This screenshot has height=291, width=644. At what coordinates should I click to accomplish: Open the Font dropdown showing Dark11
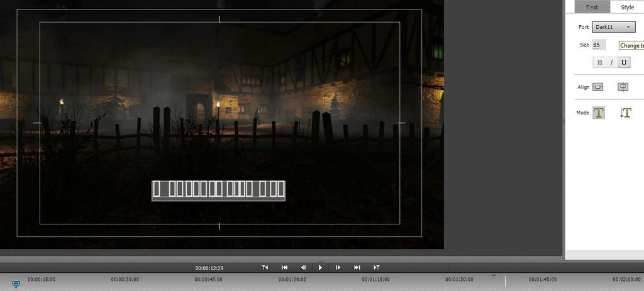pyautogui.click(x=614, y=27)
